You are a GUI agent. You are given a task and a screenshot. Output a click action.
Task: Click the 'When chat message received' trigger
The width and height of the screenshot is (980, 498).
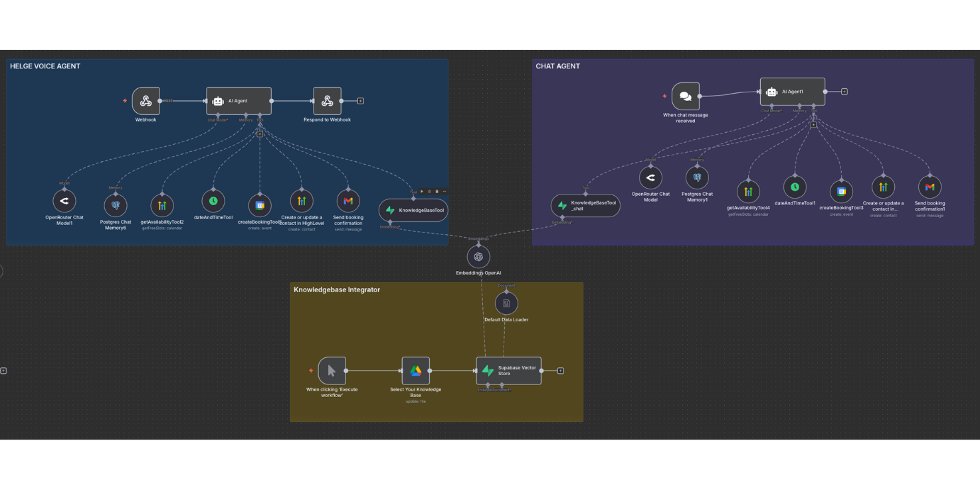(685, 96)
